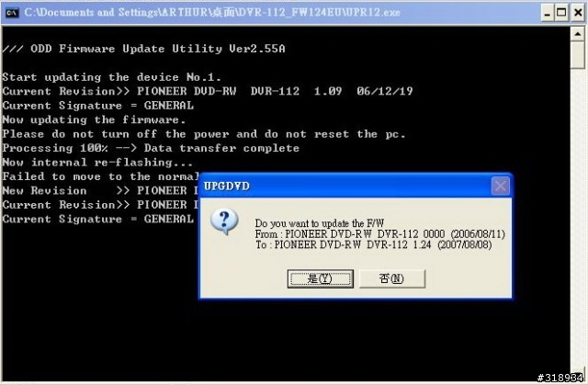588x385 pixels.
Task: Click the 'To : PIONEER DVD-RW DVR-112 1.24' line
Action: coord(374,244)
